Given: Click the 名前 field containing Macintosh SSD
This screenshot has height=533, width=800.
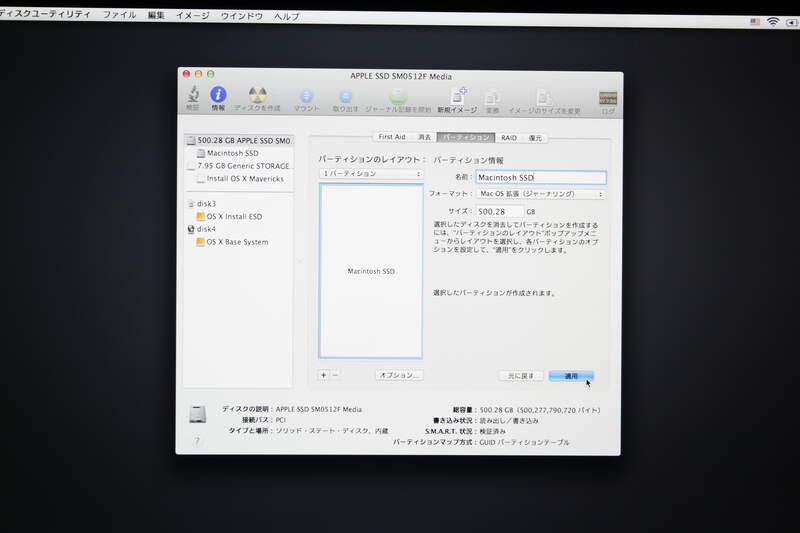Looking at the screenshot, I should point(540,177).
